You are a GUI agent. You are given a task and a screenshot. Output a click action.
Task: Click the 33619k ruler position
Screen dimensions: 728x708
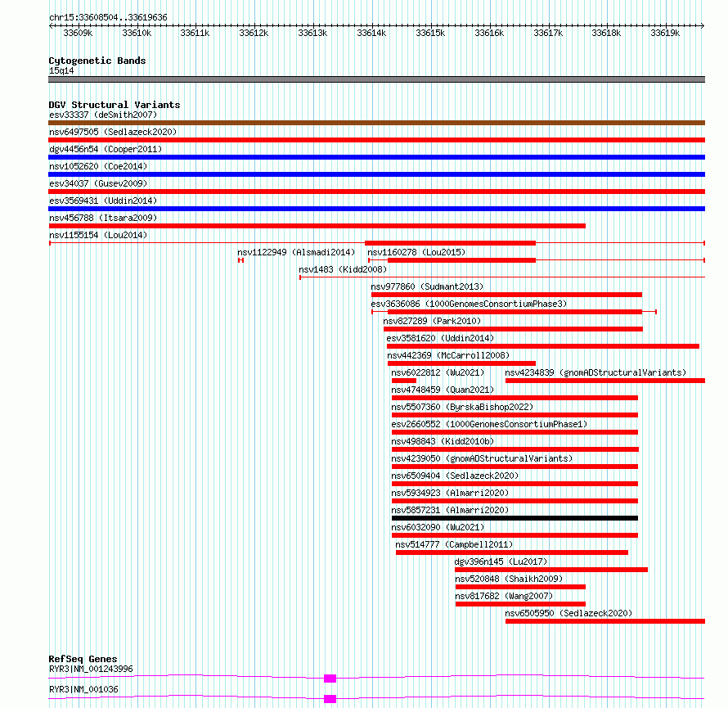tap(665, 33)
